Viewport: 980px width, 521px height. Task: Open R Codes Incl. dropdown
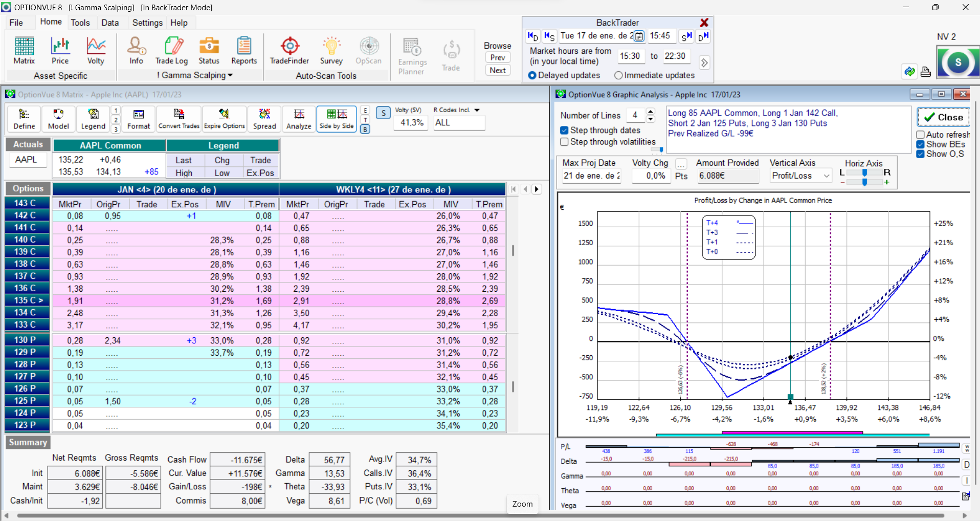tap(477, 110)
